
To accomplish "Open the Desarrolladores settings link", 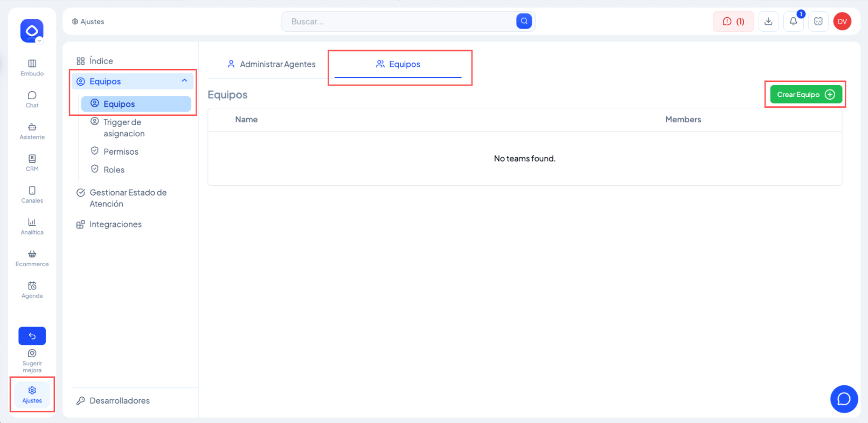I will 119,400.
